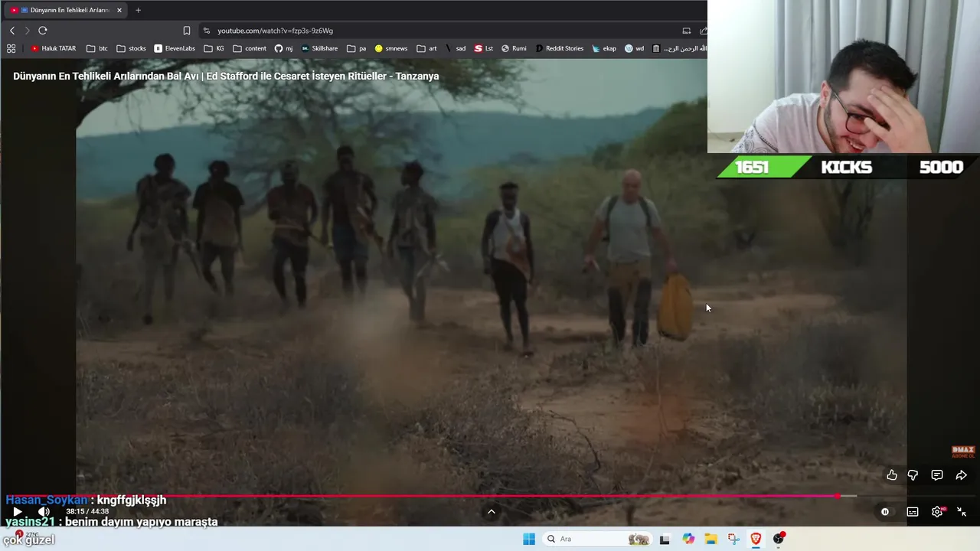Click the 38:15 / 44:38 time display
Viewport: 980px width, 551px height.
point(87,511)
